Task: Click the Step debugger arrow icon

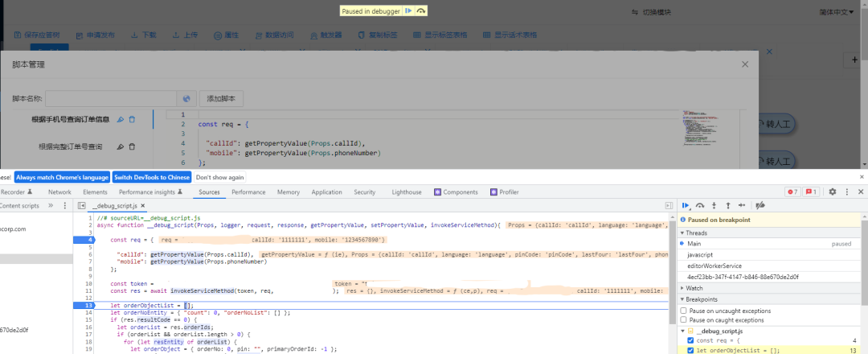Action: click(x=742, y=205)
